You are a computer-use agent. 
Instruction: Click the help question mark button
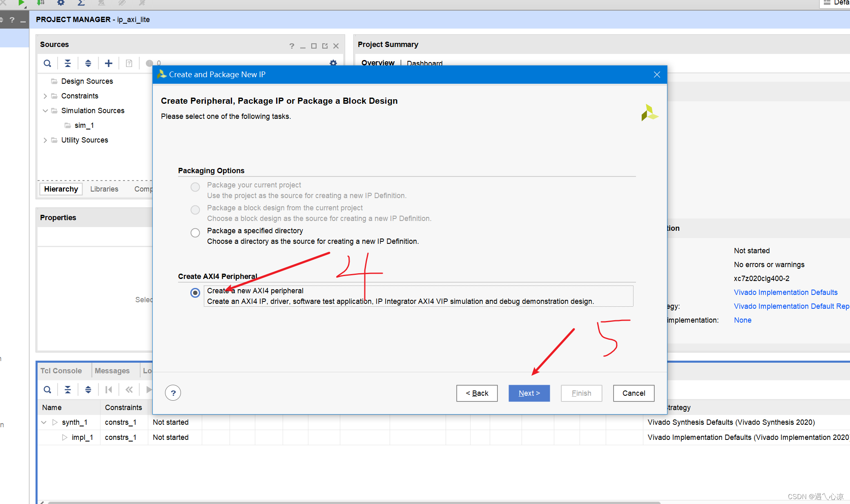pos(173,393)
